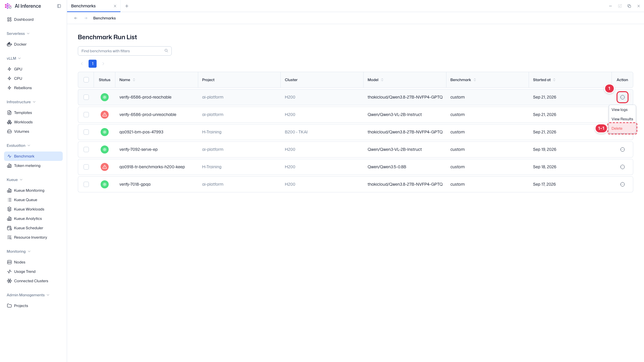
Task: Go to page 1 of results
Action: 93,64
